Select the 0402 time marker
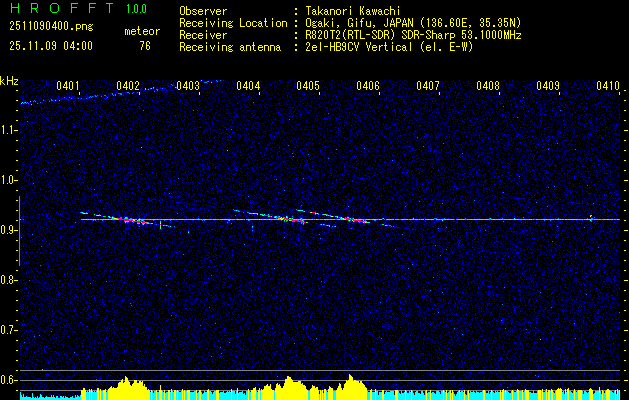 [128, 87]
